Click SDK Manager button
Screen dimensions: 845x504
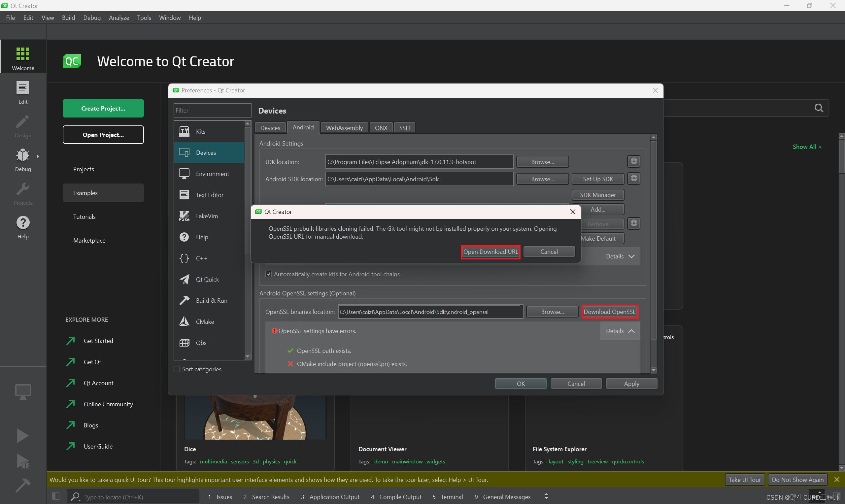(598, 195)
